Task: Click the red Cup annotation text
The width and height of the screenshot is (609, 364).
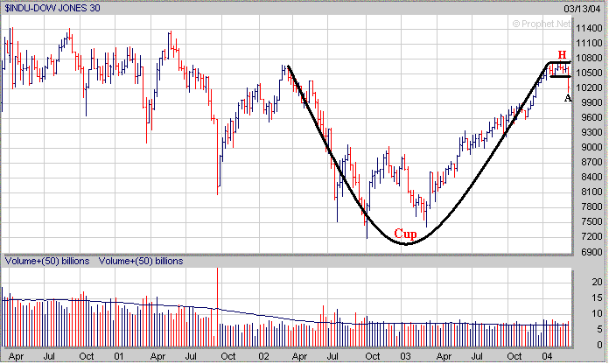Action: 405,234
